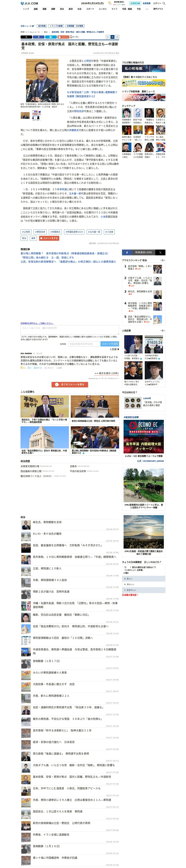
Task: Open the X icon under 時事通信のSNS
Action: (x=160, y=252)
